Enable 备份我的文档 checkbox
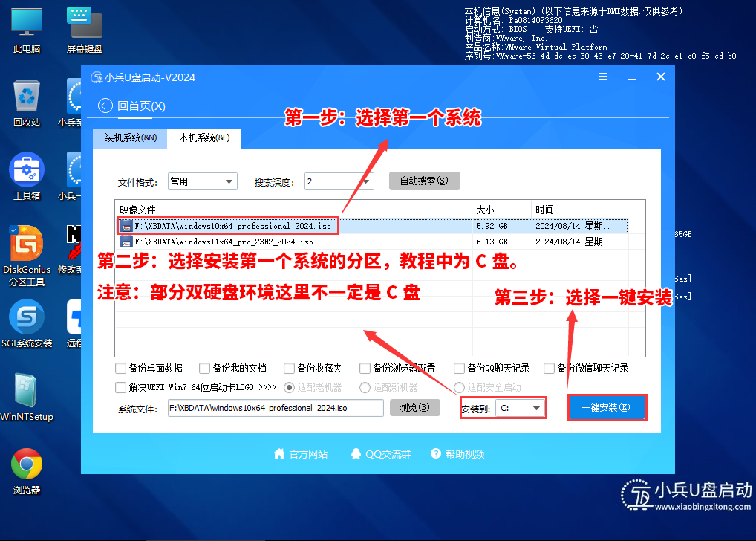Screen dimensions: 756x541 [204, 369]
